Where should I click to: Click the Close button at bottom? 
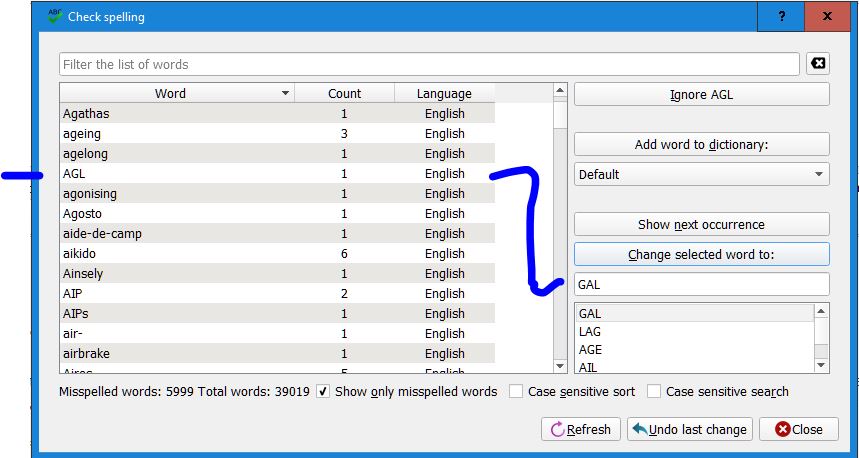pyautogui.click(x=799, y=430)
